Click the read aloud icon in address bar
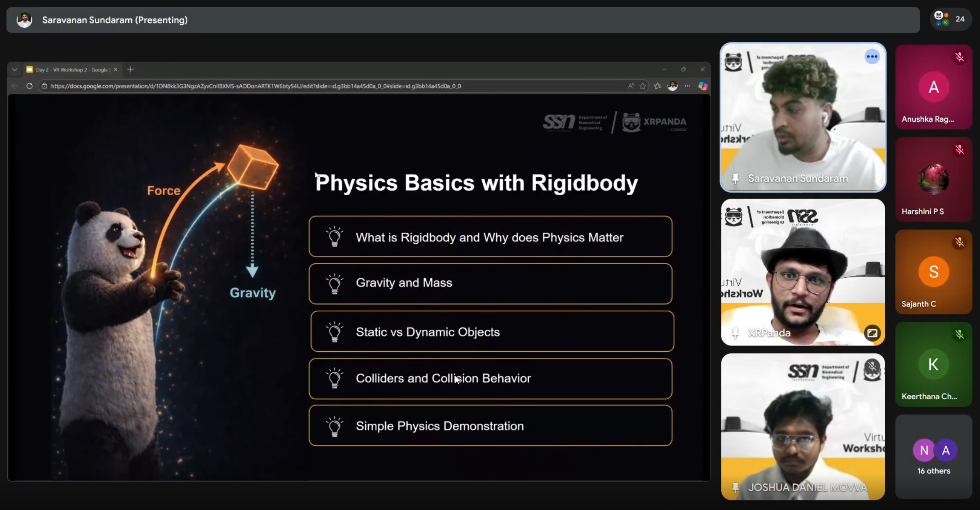The height and width of the screenshot is (510, 980). click(631, 86)
